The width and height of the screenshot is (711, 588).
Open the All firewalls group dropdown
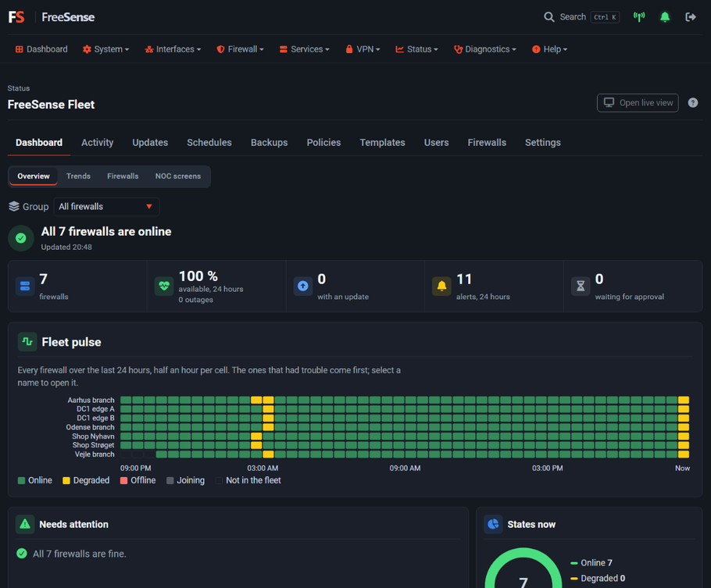click(x=106, y=207)
